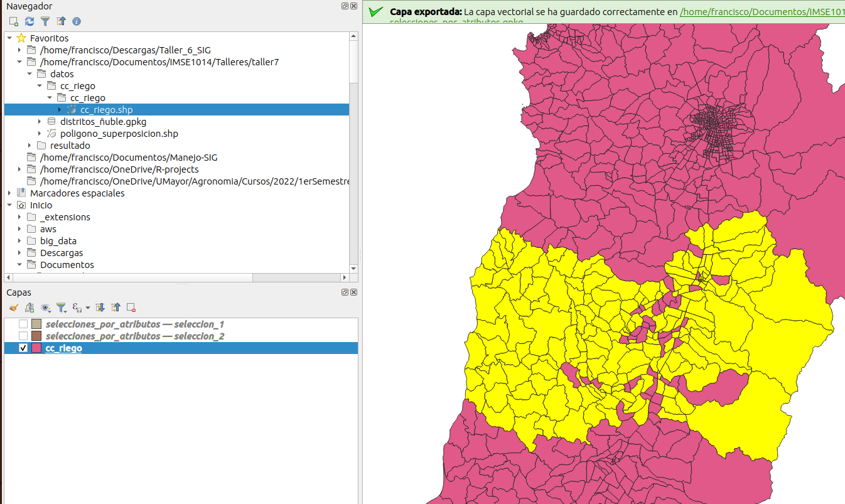Open the Navegador filter icon

pyautogui.click(x=45, y=21)
